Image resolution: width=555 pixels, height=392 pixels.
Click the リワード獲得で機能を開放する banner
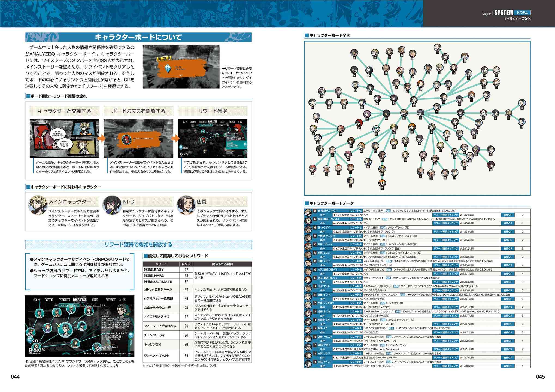coord(138,244)
